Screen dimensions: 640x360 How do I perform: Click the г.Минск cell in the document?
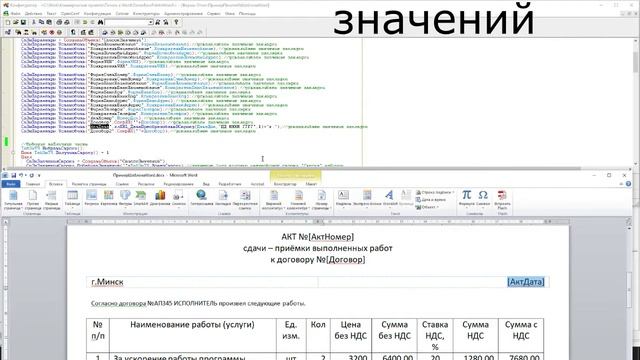(x=107, y=282)
